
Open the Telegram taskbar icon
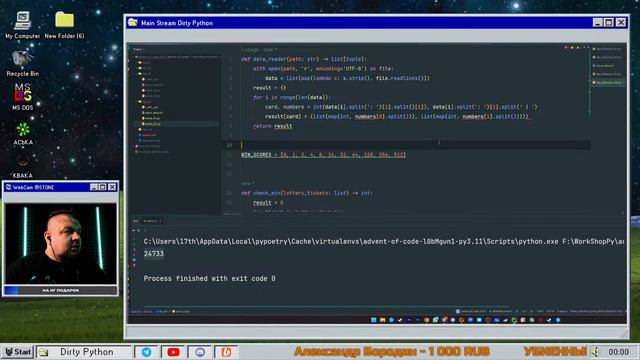[146, 351]
